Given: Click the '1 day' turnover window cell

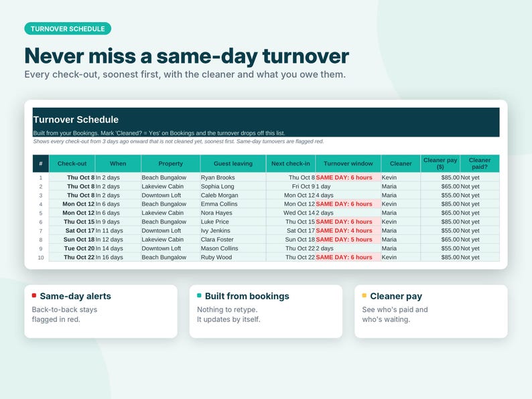Looking at the screenshot, I should pyautogui.click(x=348, y=187).
